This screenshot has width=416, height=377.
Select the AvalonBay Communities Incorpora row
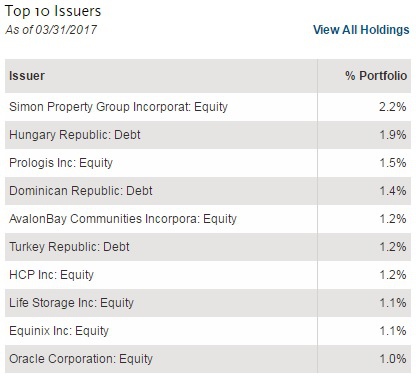(x=208, y=219)
